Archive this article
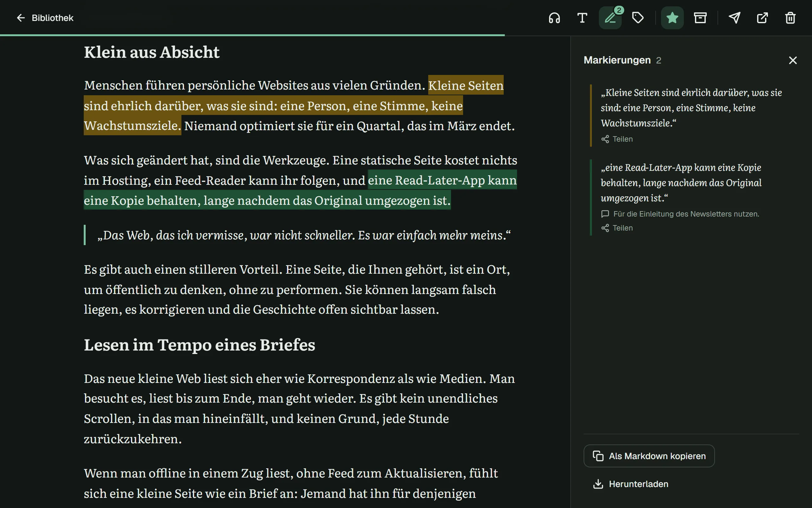Viewport: 812px width, 508px height. click(700, 18)
